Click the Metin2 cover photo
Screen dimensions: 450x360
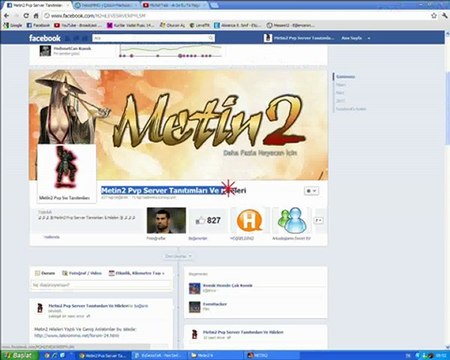tap(178, 125)
